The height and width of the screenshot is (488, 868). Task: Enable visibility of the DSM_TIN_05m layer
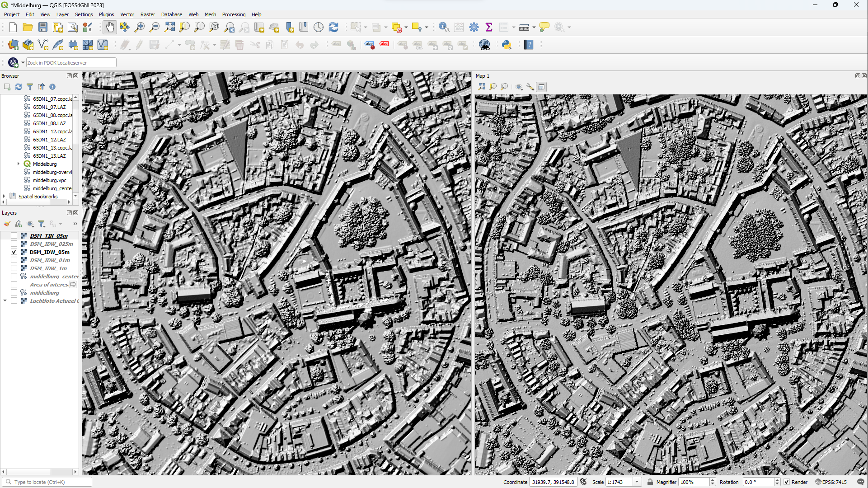pyautogui.click(x=14, y=235)
